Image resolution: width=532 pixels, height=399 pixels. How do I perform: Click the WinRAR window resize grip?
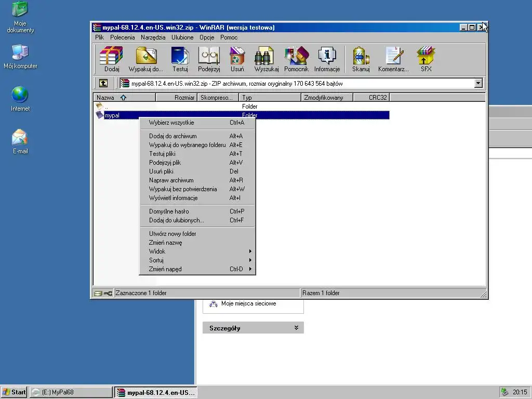pos(484,294)
